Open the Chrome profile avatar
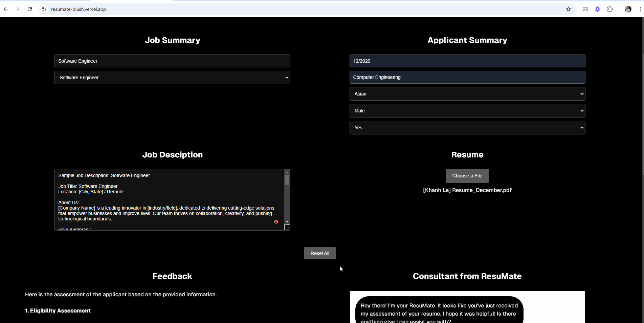The image size is (644, 323). tap(628, 9)
